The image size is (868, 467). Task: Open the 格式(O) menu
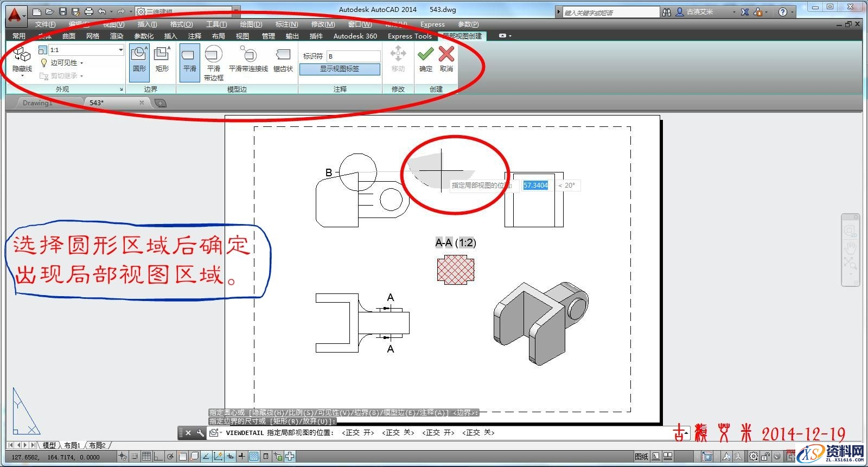(x=181, y=24)
